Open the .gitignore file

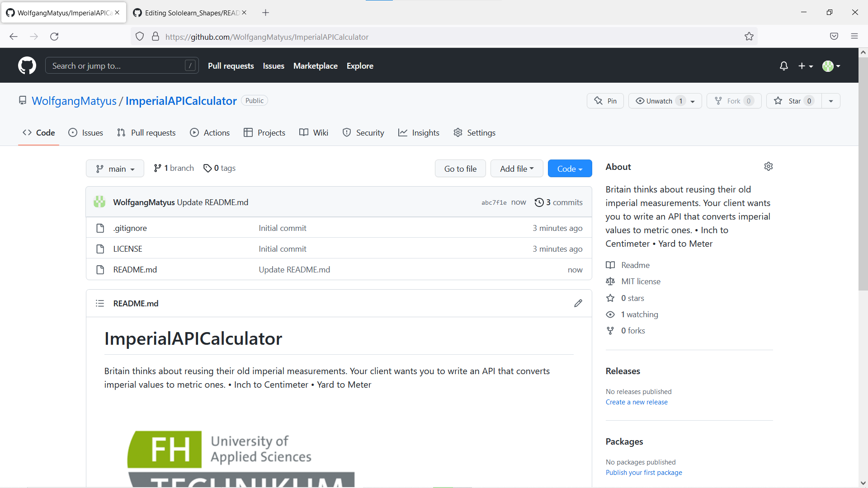click(x=130, y=228)
